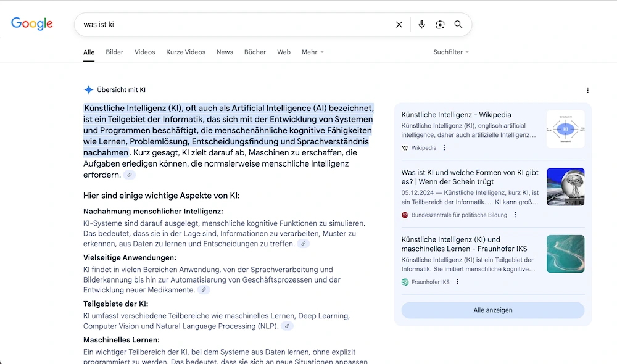
Task: Click the source link icon after 'erfordern.'
Action: pos(130,175)
